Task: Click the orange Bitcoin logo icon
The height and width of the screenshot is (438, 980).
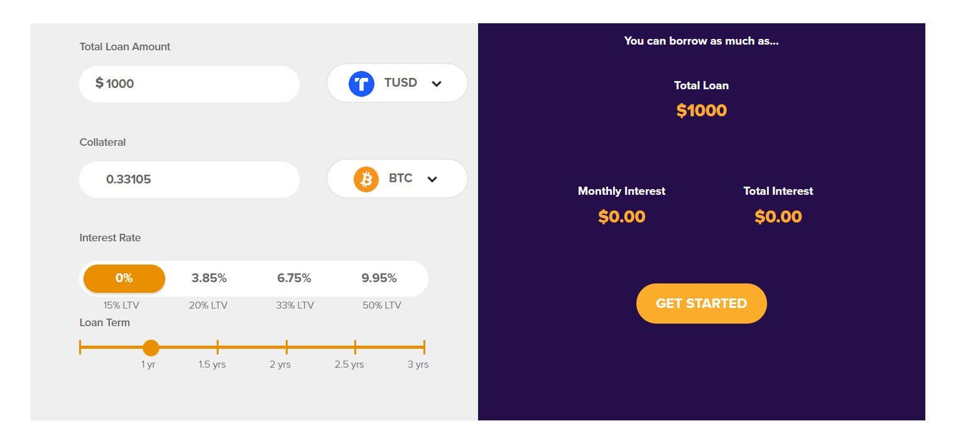Action: [x=366, y=179]
